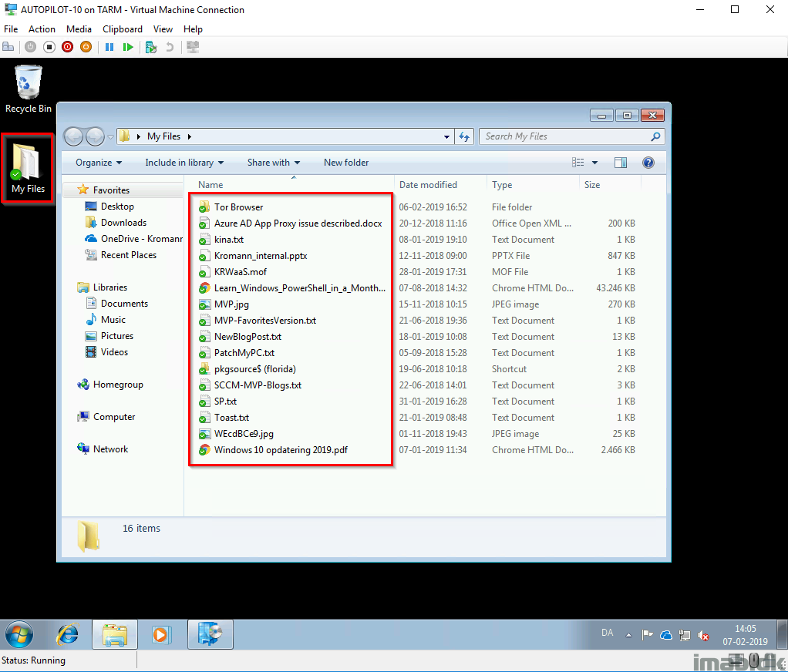Click the Explorer help question mark icon
This screenshot has width=788, height=672.
648,163
